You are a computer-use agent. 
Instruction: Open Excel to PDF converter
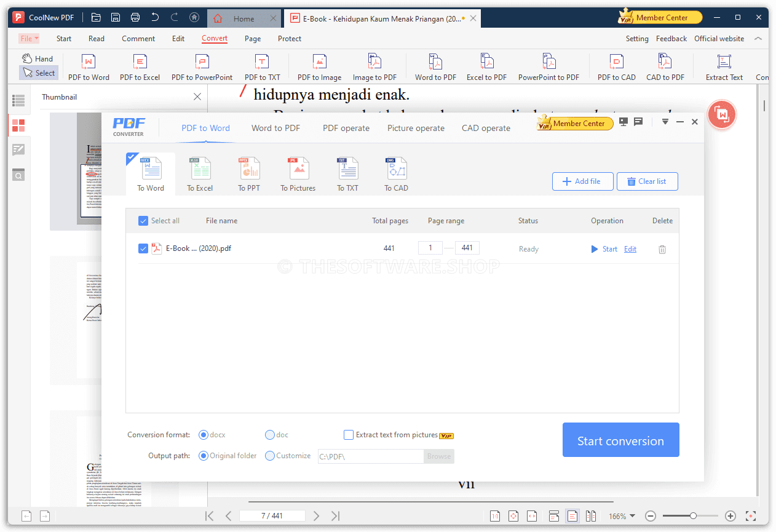pos(486,67)
